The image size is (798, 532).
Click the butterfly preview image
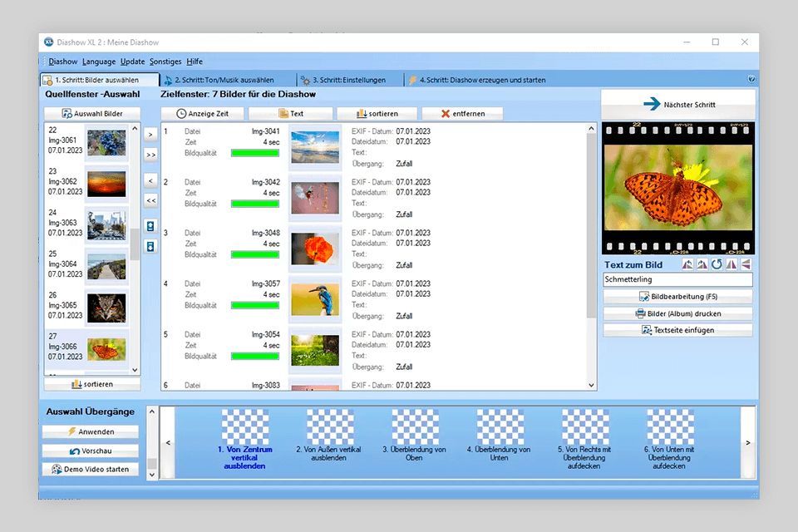click(678, 187)
